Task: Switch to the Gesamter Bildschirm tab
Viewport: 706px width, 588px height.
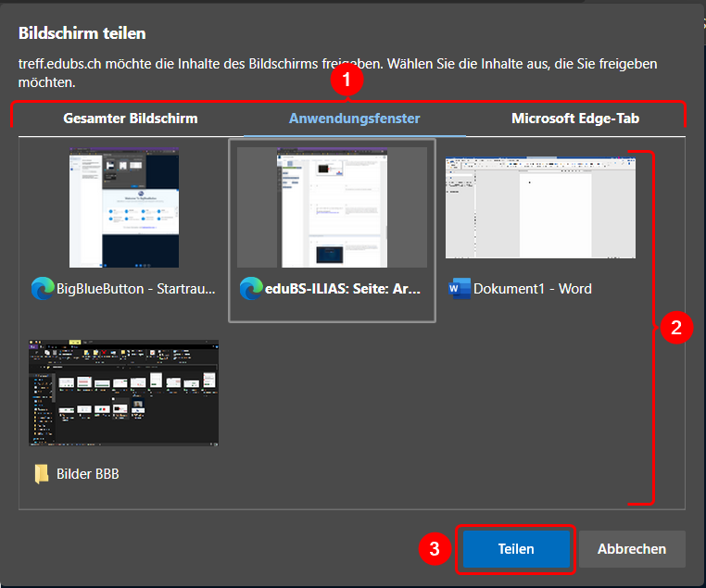Action: click(130, 119)
